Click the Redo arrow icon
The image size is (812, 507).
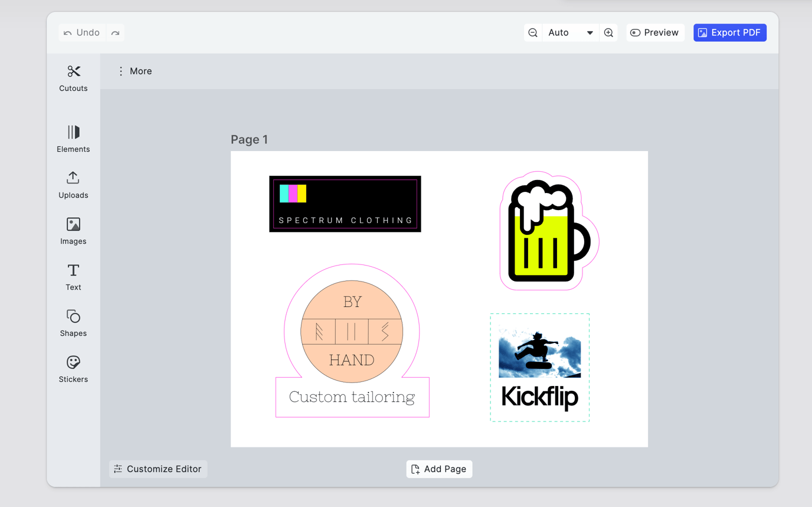point(116,32)
